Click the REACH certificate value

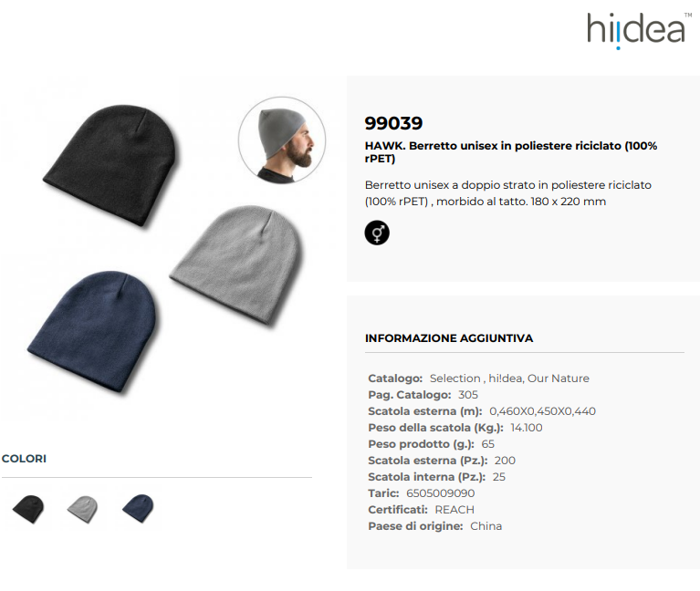[454, 510]
